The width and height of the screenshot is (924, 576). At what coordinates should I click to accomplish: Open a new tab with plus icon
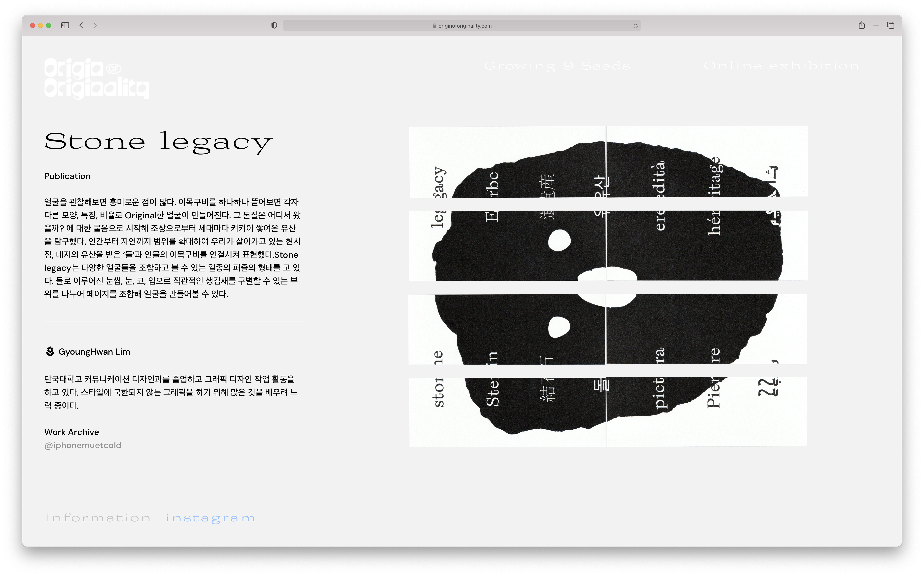[876, 25]
